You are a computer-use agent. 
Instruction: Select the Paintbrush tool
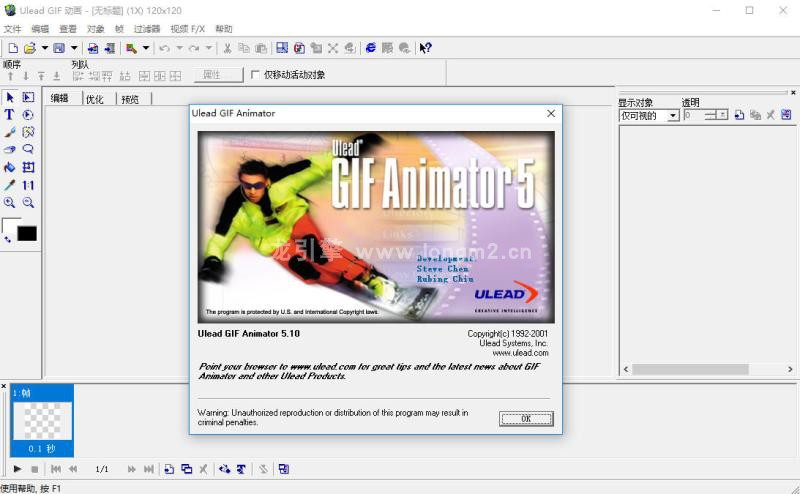10,132
